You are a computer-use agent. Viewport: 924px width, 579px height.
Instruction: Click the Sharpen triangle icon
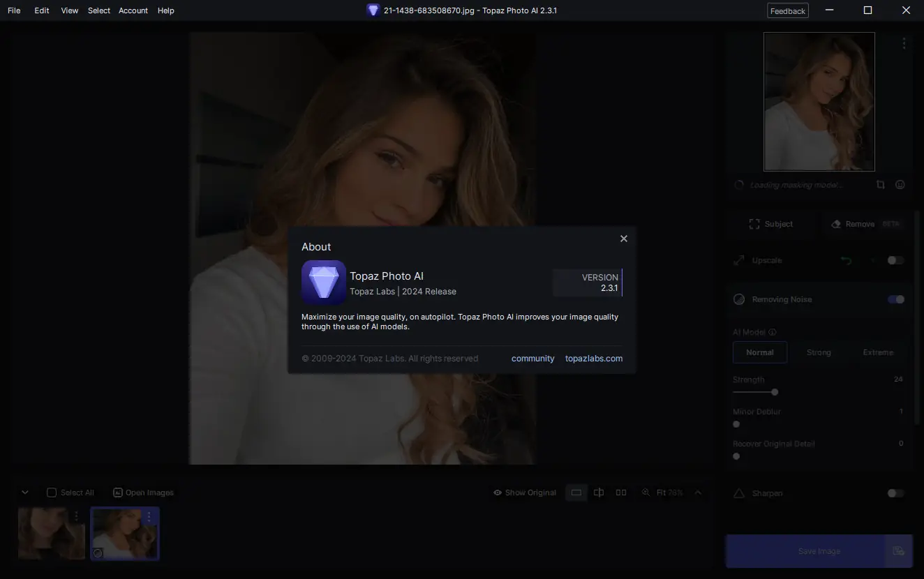click(739, 493)
